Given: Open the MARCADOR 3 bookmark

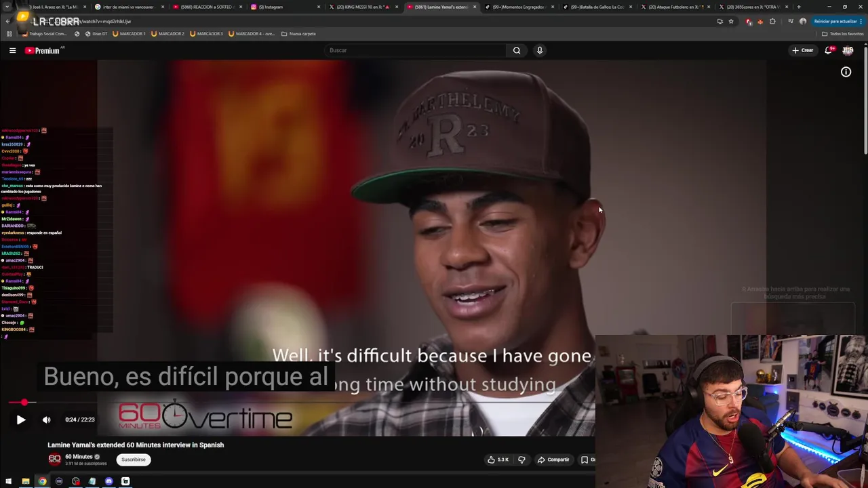Looking at the screenshot, I should pyautogui.click(x=207, y=33).
